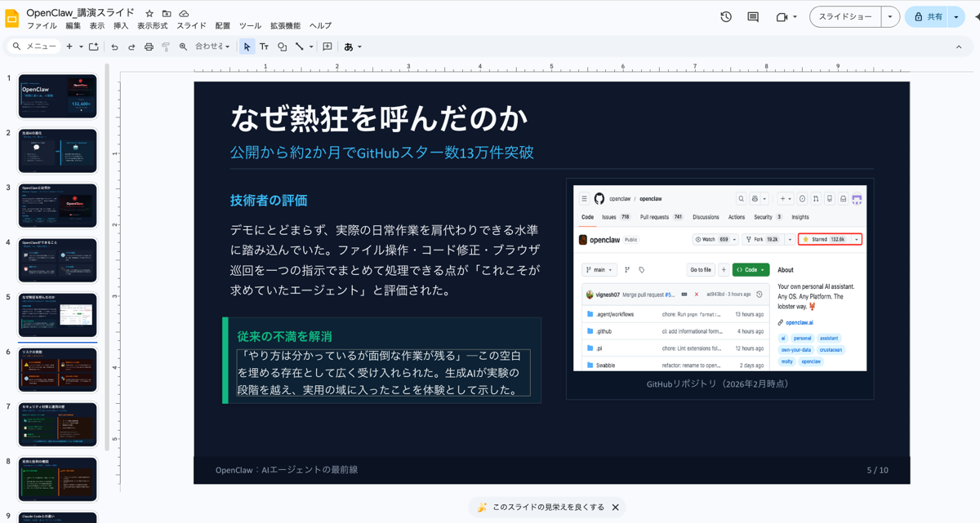This screenshot has width=980, height=523.
Task: Click the 共有 share button
Action: (927, 16)
